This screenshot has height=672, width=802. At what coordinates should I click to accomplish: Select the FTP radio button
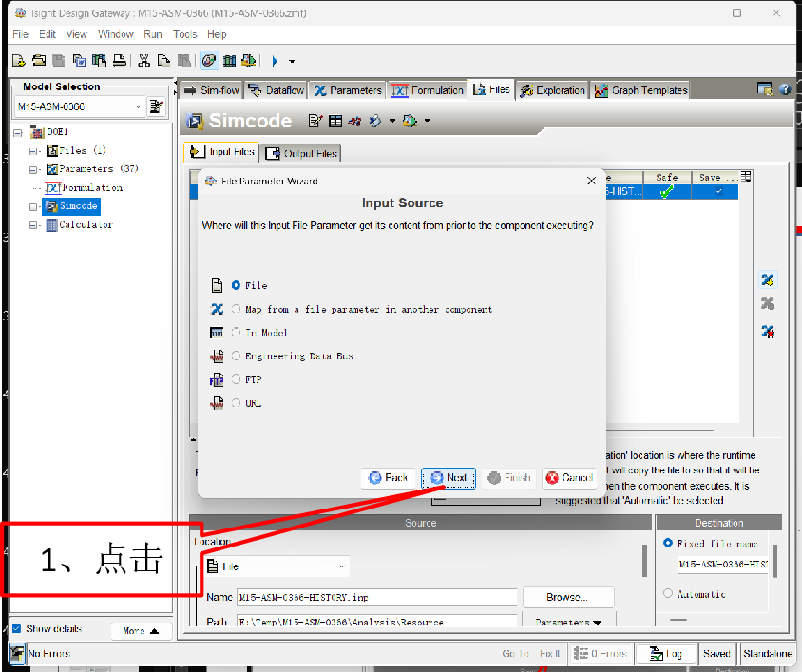coord(237,379)
